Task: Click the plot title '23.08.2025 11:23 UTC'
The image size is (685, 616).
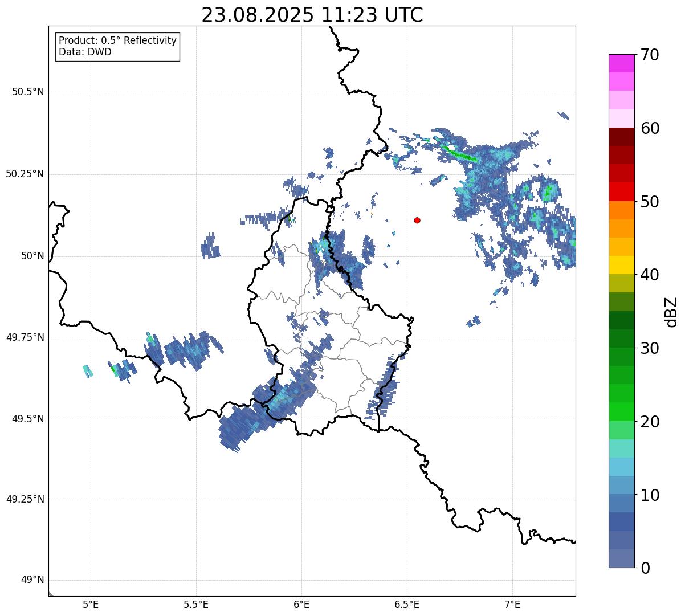Action: [x=312, y=15]
